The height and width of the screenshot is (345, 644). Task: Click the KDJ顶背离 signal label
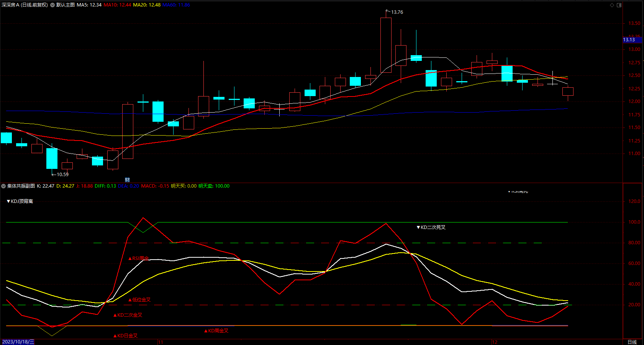click(20, 201)
